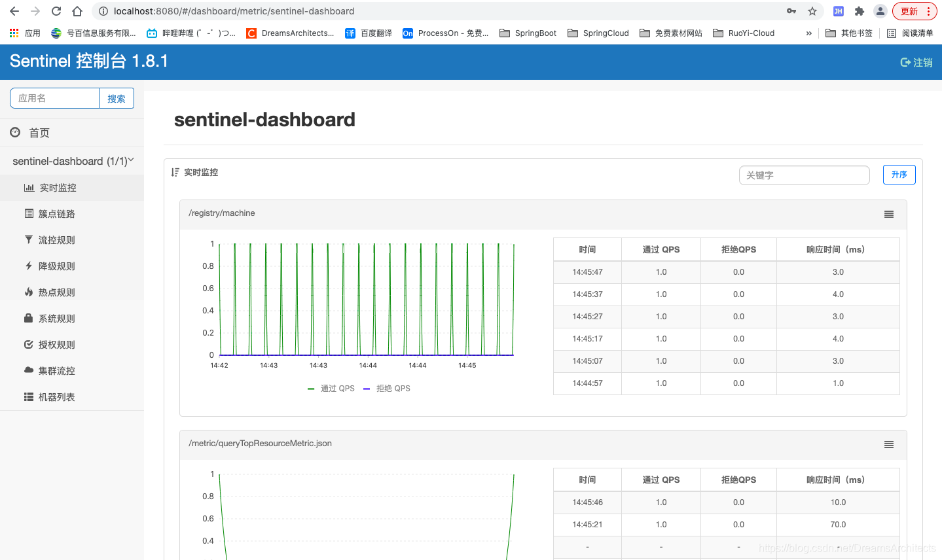Select the 系统规则 menu item
Image resolution: width=942 pixels, height=560 pixels.
point(72,319)
